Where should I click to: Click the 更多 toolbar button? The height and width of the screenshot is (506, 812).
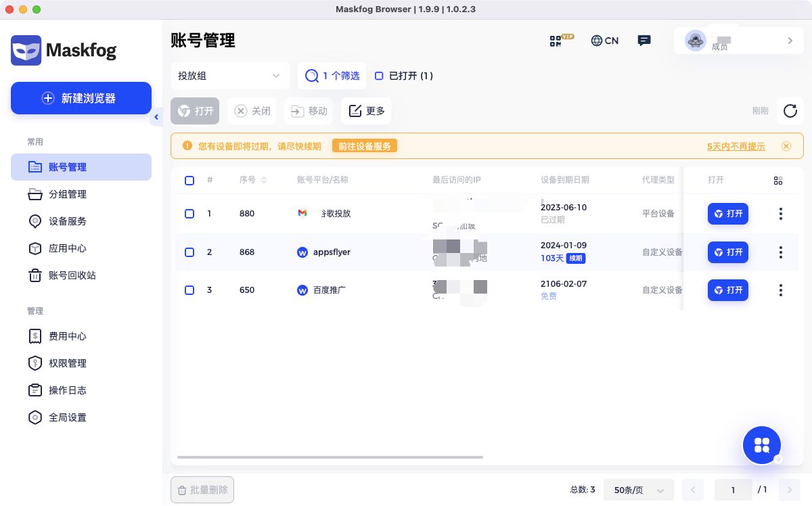coord(366,111)
